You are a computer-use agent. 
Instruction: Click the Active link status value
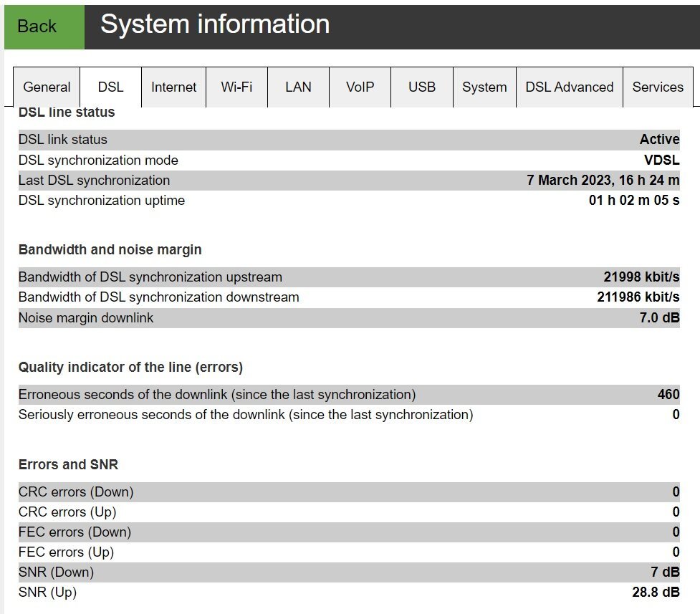[659, 139]
